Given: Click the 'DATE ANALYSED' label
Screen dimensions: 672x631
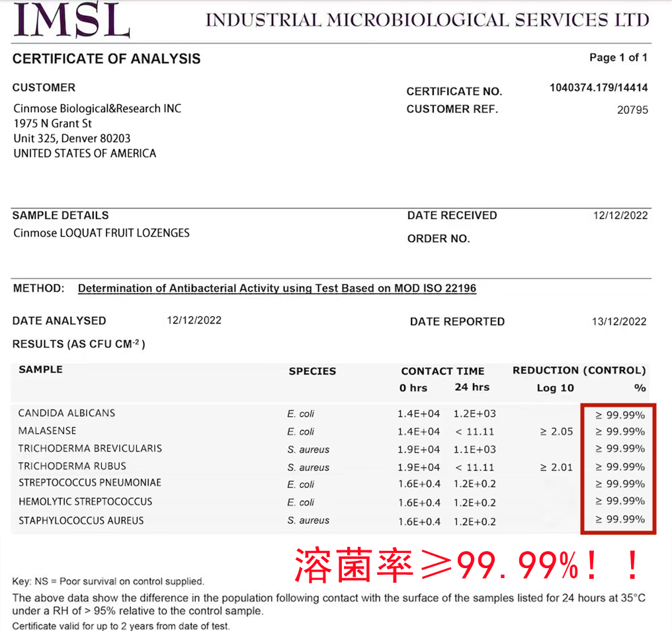Looking at the screenshot, I should (59, 321).
